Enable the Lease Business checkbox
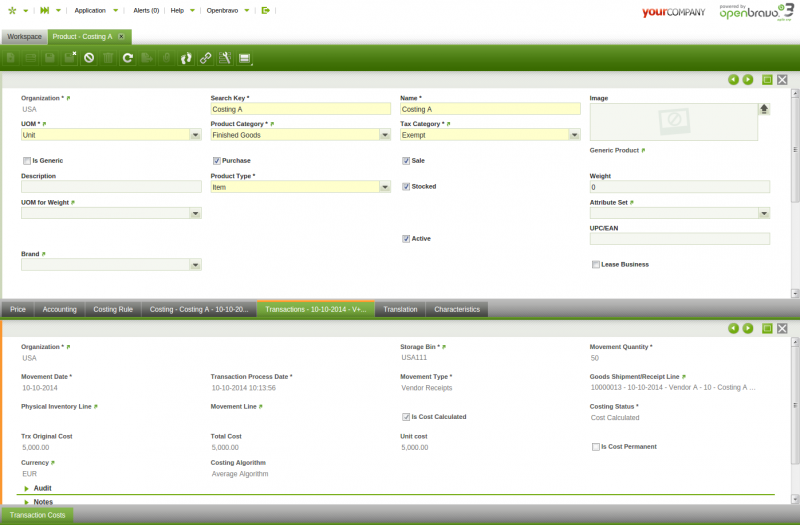800x525 pixels. click(595, 264)
